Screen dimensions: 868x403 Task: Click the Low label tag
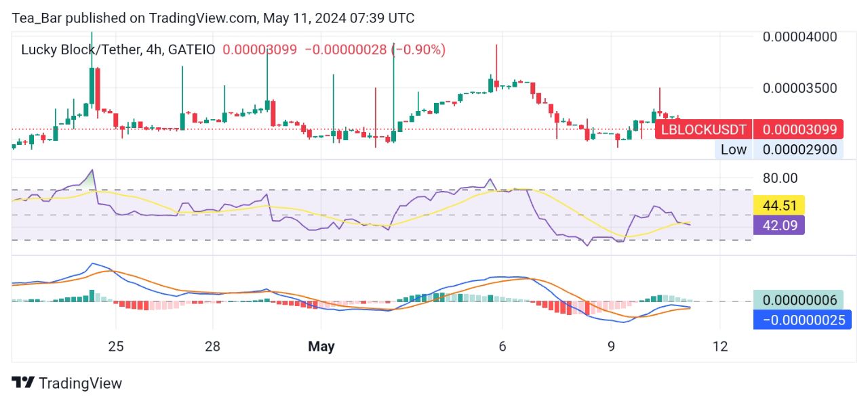[x=733, y=150]
